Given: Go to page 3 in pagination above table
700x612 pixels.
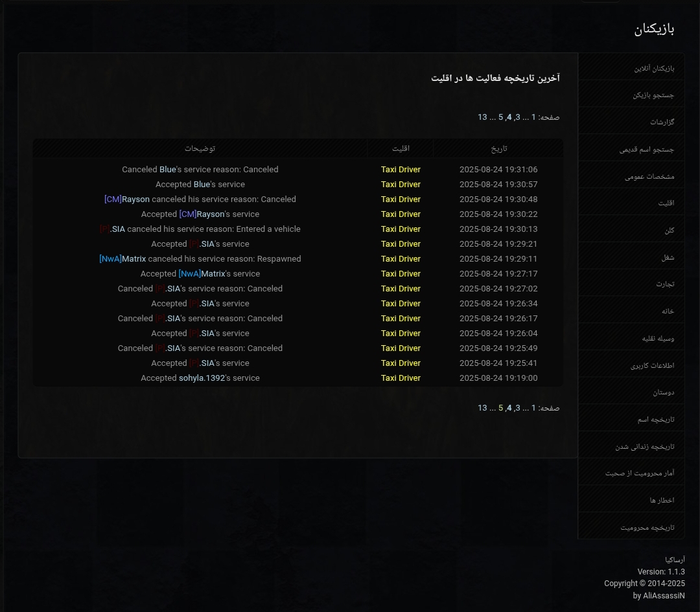Looking at the screenshot, I should [x=518, y=117].
